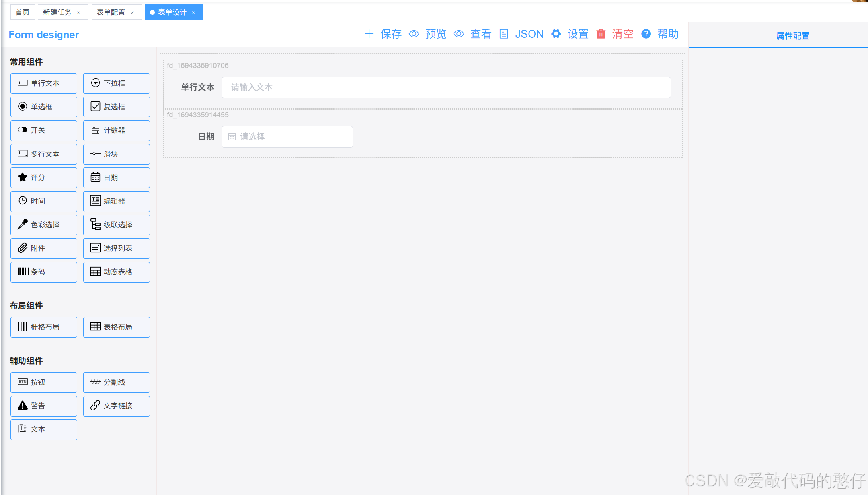This screenshot has height=495, width=868.
Task: Open the Help (帮助) question icon
Action: point(646,34)
